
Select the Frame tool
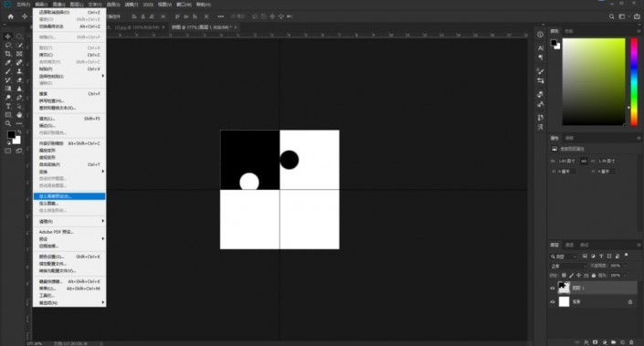coord(19,54)
